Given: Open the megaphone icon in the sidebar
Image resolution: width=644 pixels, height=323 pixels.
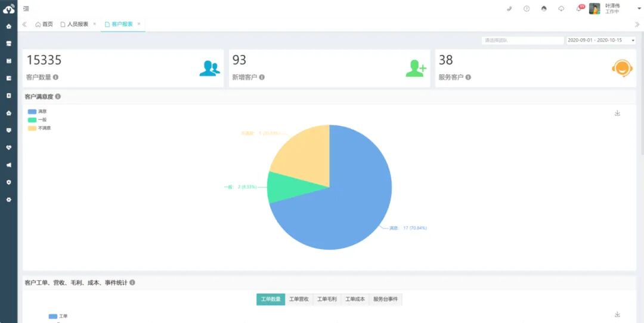Looking at the screenshot, I should tap(8, 165).
